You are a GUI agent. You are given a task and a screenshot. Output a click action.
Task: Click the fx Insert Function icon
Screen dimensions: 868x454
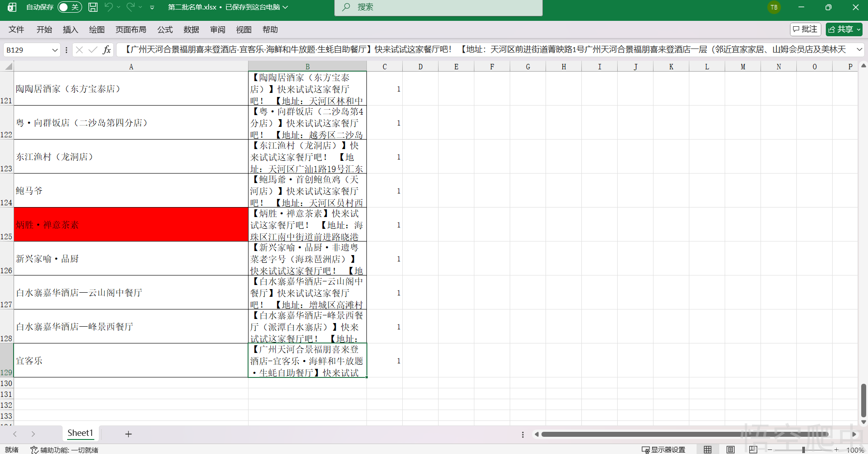[x=107, y=50]
